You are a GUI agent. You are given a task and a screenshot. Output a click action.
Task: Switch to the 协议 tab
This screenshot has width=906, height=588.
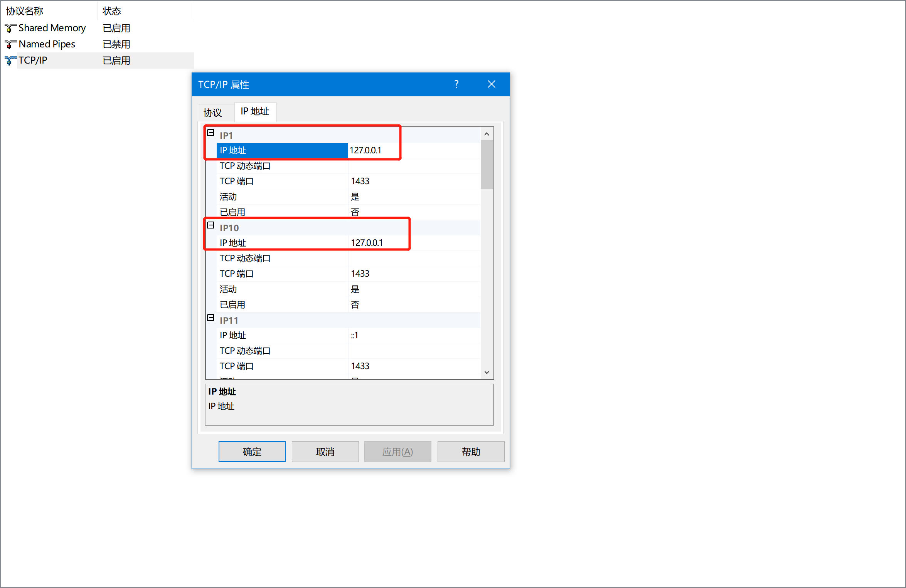pos(213,113)
